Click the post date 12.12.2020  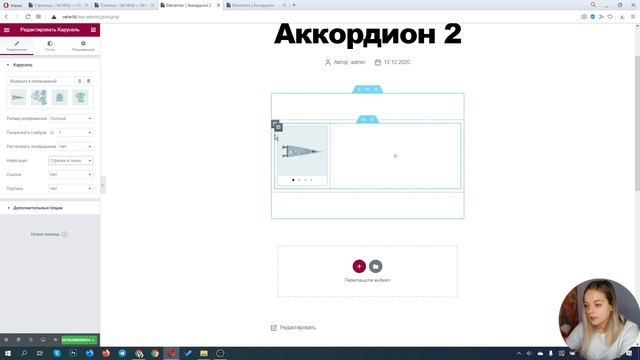click(397, 62)
